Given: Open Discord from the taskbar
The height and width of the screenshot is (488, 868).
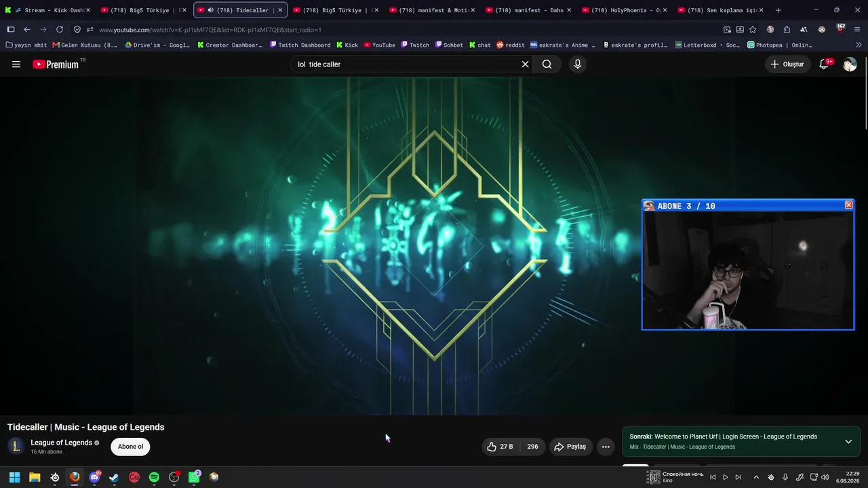Looking at the screenshot, I should (x=94, y=477).
